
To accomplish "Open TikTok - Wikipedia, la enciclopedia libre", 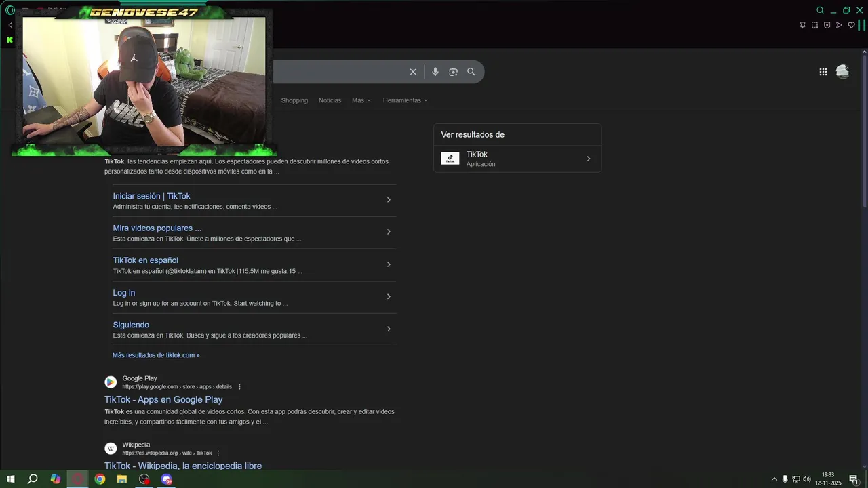I will click(183, 466).
